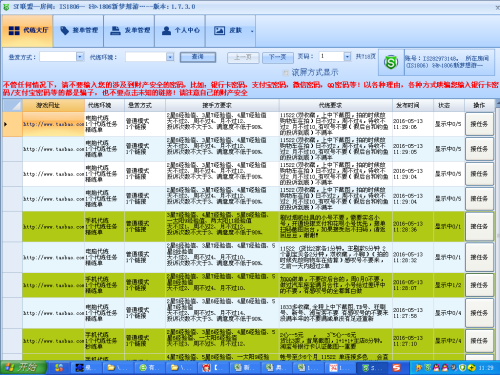Image resolution: width=500 pixels, height=375 pixels.
Task: Select the row header of the first row
Action: click(12, 124)
